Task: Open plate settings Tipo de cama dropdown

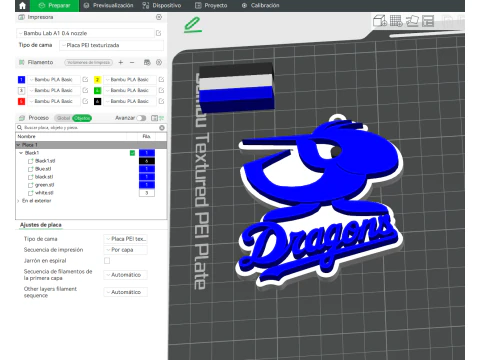Action: point(126,239)
